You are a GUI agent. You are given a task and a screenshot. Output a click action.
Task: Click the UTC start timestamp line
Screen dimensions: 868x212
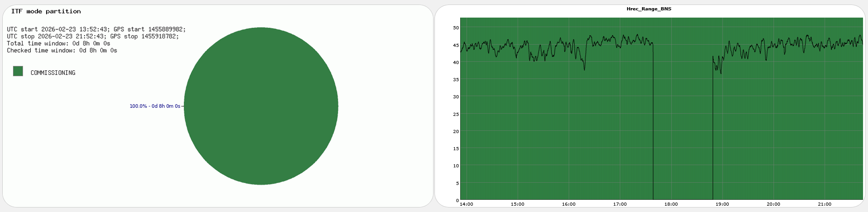(x=96, y=29)
